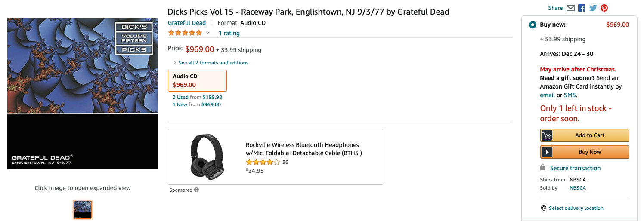Share on Twitter icon
The width and height of the screenshot is (644, 221).
[x=593, y=8]
